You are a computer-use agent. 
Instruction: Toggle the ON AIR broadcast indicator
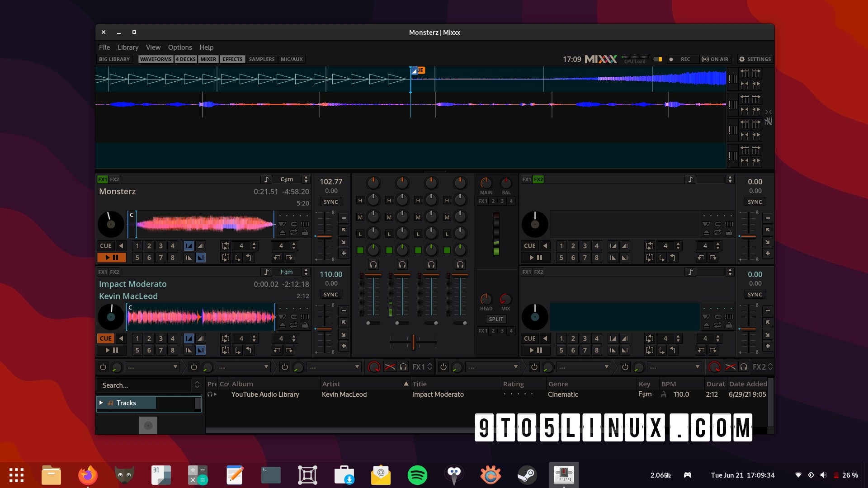point(715,59)
